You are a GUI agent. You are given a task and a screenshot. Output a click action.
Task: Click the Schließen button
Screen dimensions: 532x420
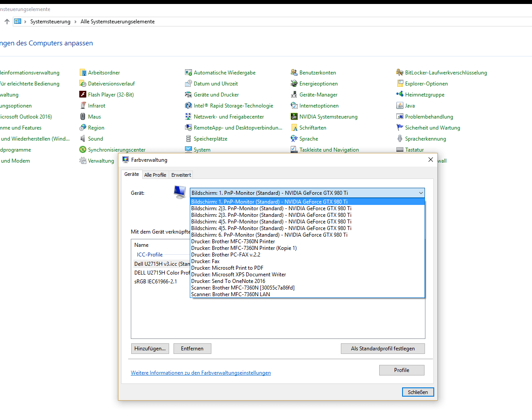point(418,392)
